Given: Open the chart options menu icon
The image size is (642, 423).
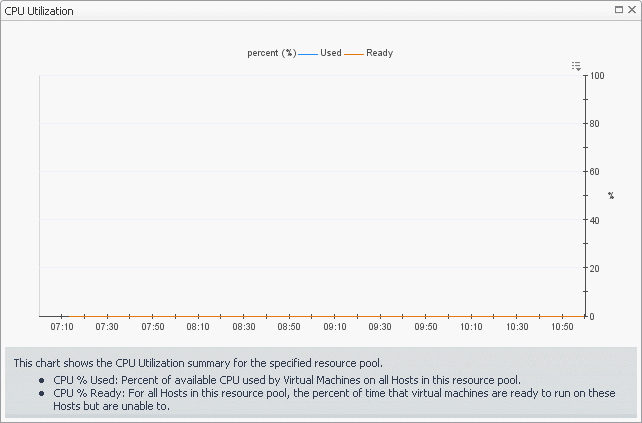Looking at the screenshot, I should (577, 66).
